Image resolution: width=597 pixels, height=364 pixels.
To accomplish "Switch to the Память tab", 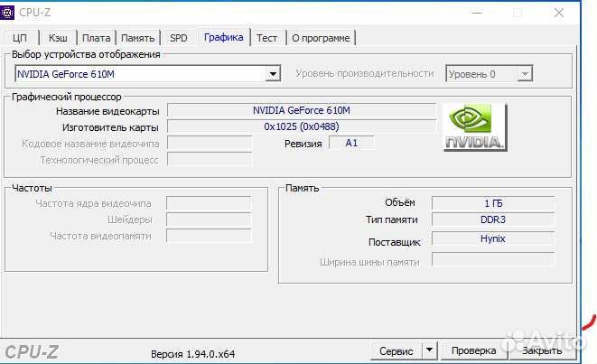I will pyautogui.click(x=138, y=38).
